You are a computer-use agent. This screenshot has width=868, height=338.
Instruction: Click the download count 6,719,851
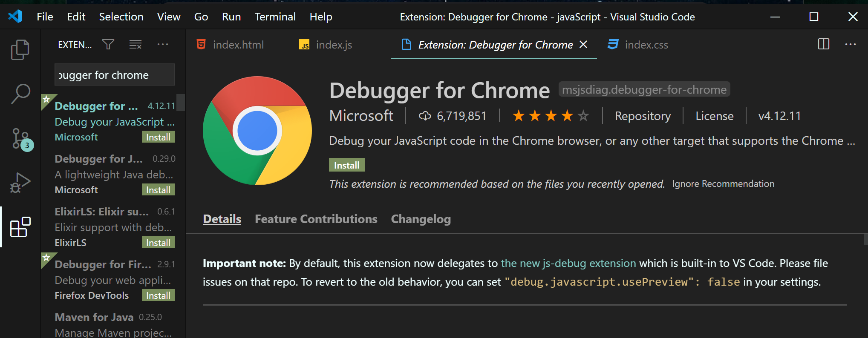pyautogui.click(x=453, y=116)
